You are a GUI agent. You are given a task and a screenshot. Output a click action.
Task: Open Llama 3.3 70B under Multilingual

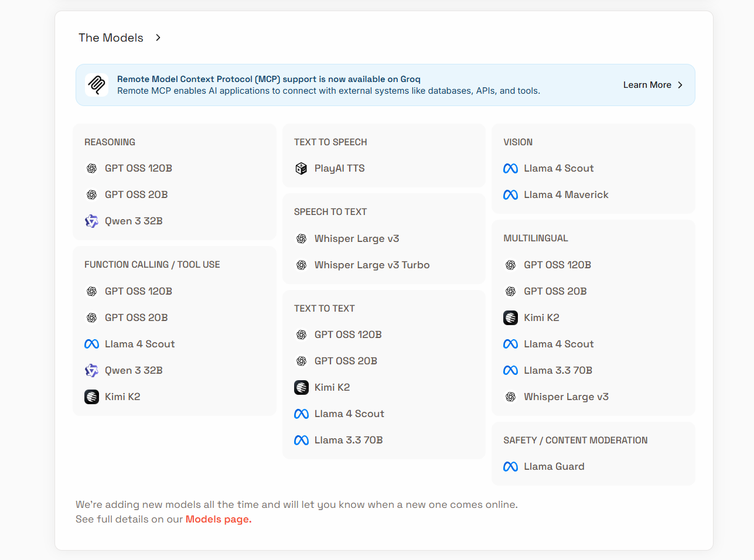558,371
